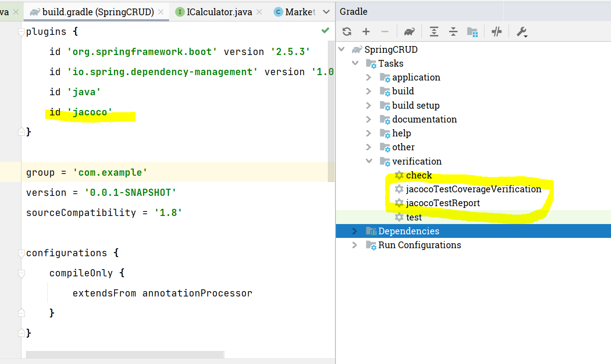This screenshot has width=611, height=364.
Task: Click the minus icon to detach project
Action: pos(385,31)
